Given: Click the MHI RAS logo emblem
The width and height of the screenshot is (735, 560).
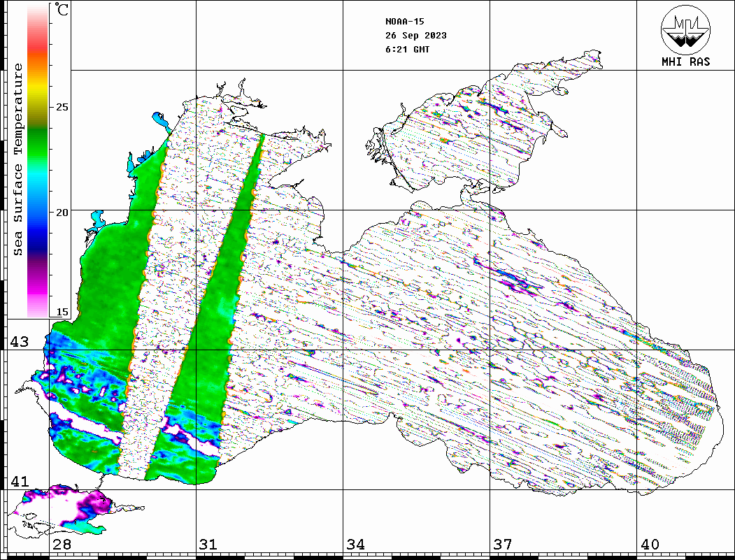Looking at the screenshot, I should 685,29.
